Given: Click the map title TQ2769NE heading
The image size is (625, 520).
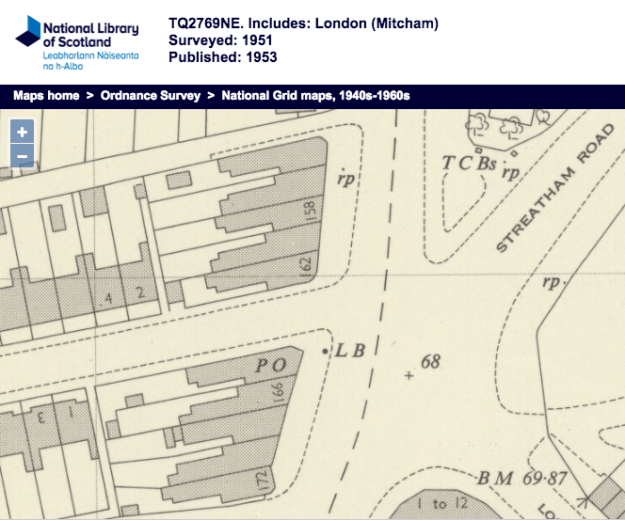Looking at the screenshot, I should click(x=303, y=23).
